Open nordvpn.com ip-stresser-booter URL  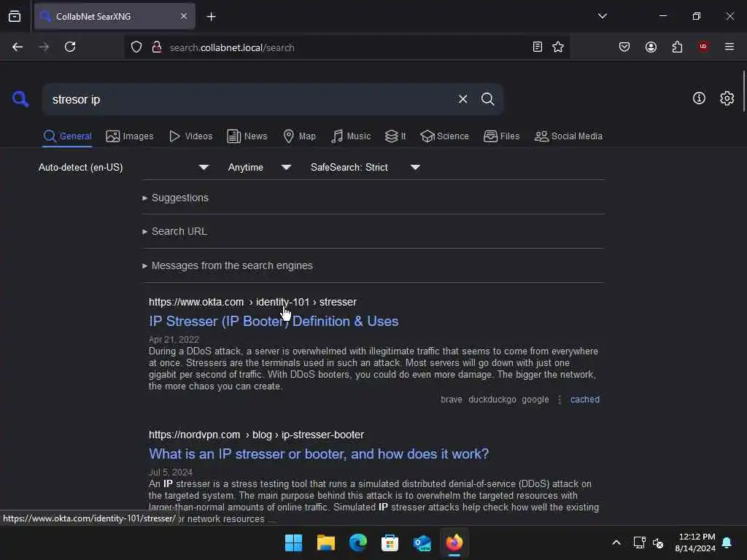pyautogui.click(x=256, y=435)
